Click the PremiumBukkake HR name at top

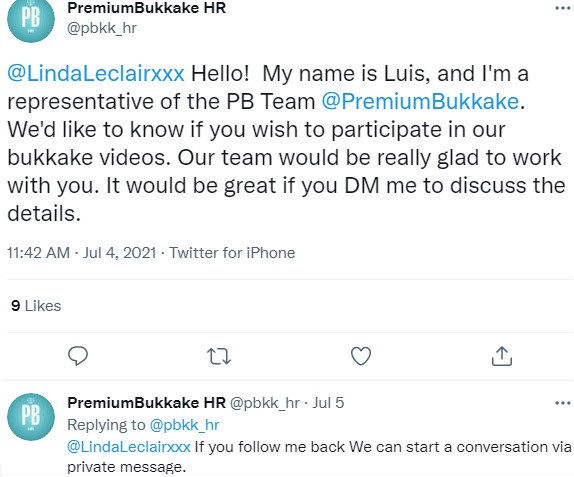pyautogui.click(x=146, y=8)
